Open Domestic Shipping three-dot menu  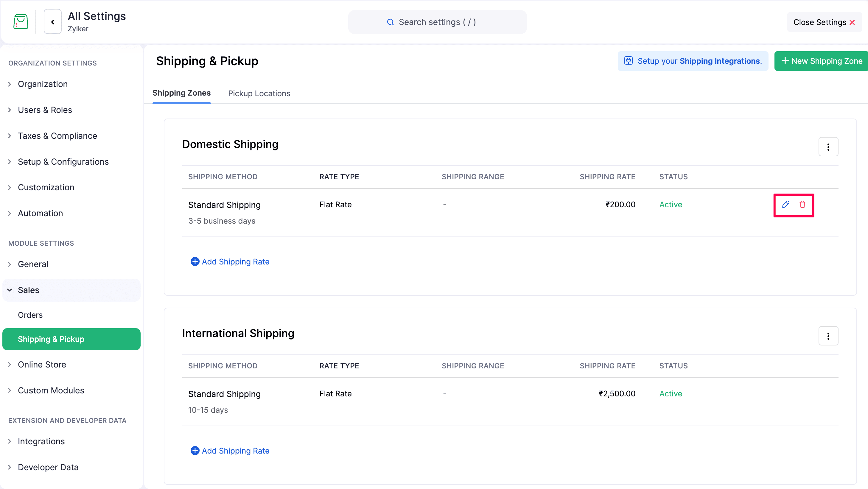(828, 147)
